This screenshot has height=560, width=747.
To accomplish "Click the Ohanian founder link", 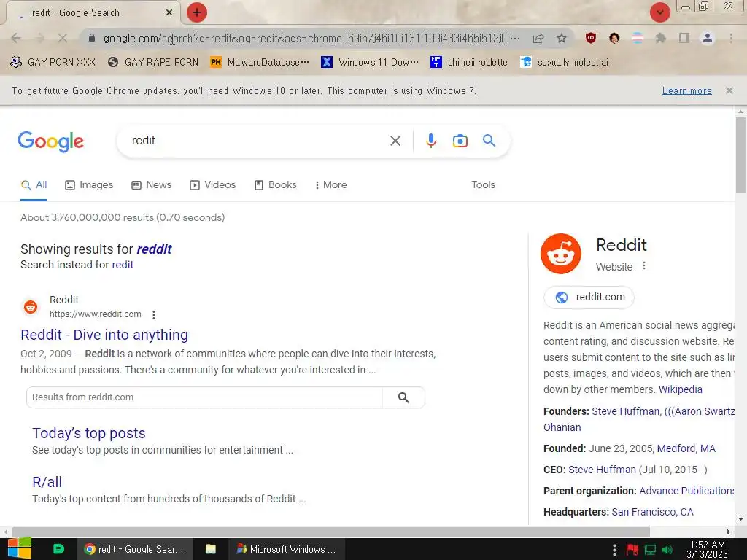I will (562, 427).
